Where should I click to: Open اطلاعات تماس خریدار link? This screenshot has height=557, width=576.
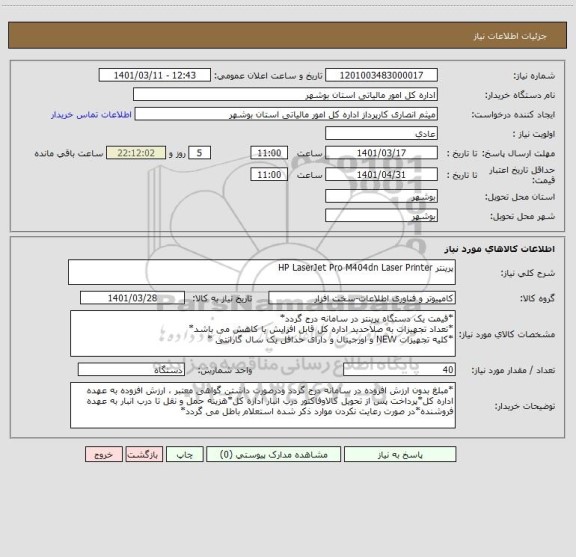click(x=91, y=115)
